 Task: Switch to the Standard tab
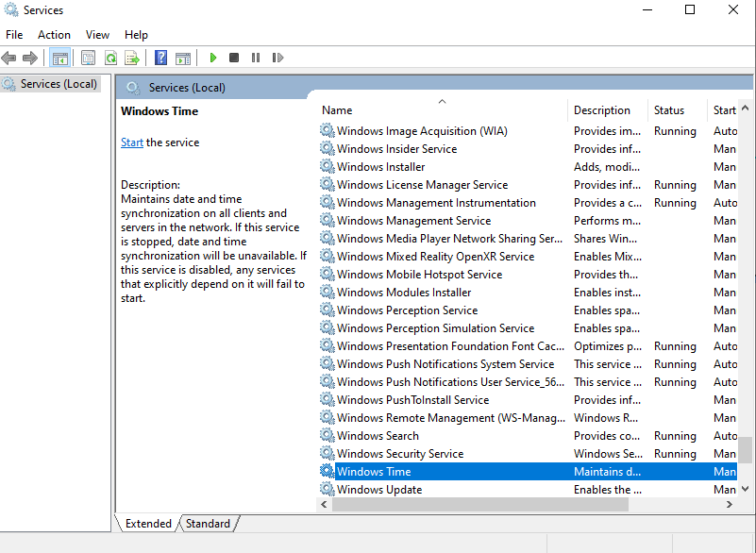(208, 524)
